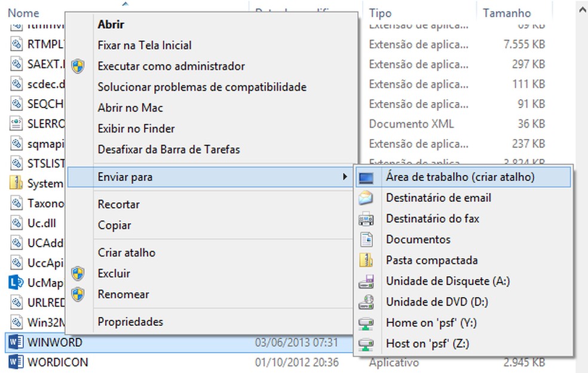Click the UcMap Lync icon

[x=16, y=282]
